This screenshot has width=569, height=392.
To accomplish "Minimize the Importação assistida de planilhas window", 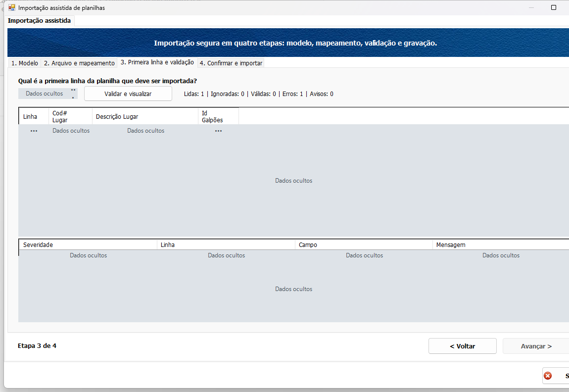I will [x=531, y=7].
